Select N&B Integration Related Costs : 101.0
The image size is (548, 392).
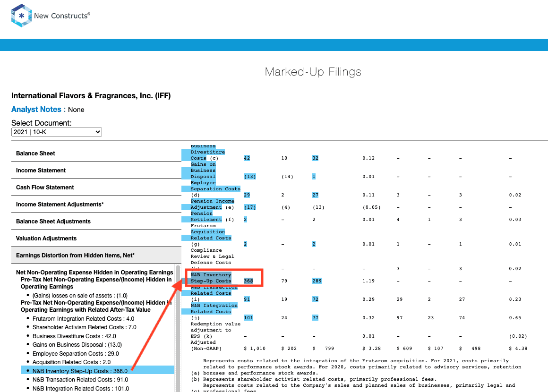(x=81, y=389)
